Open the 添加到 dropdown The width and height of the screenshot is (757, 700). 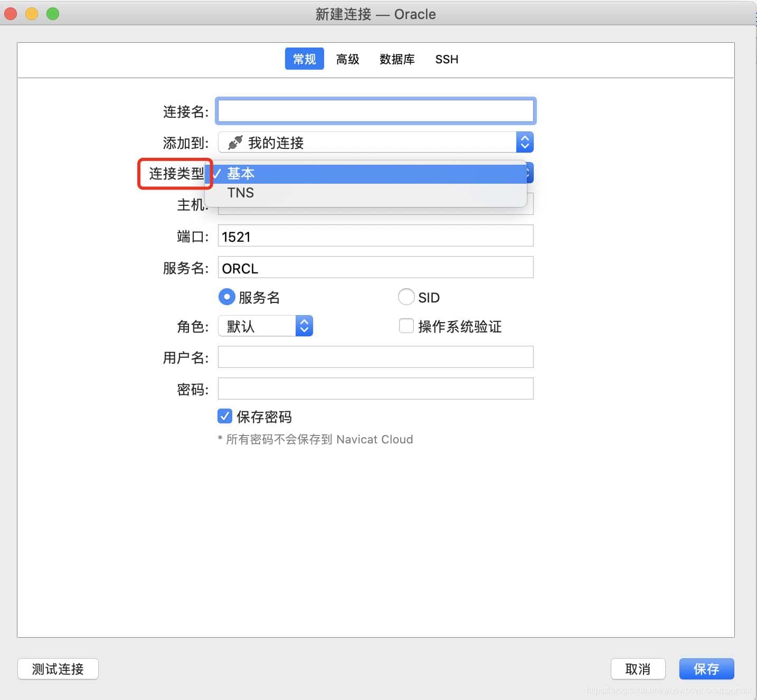(x=524, y=142)
